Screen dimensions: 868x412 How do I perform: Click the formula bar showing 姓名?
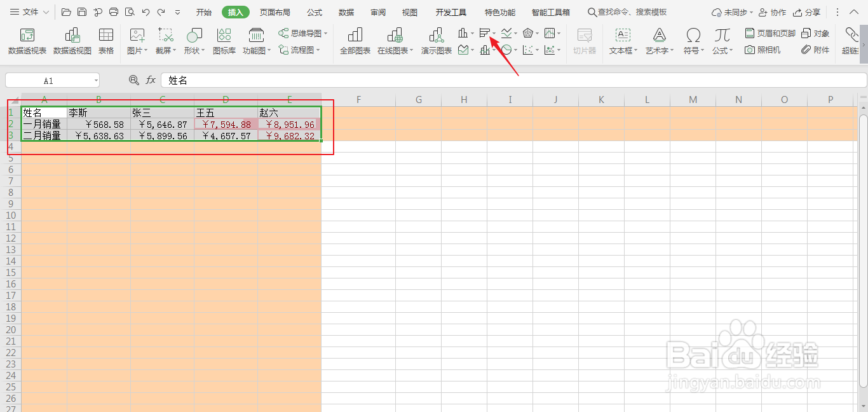[513, 80]
